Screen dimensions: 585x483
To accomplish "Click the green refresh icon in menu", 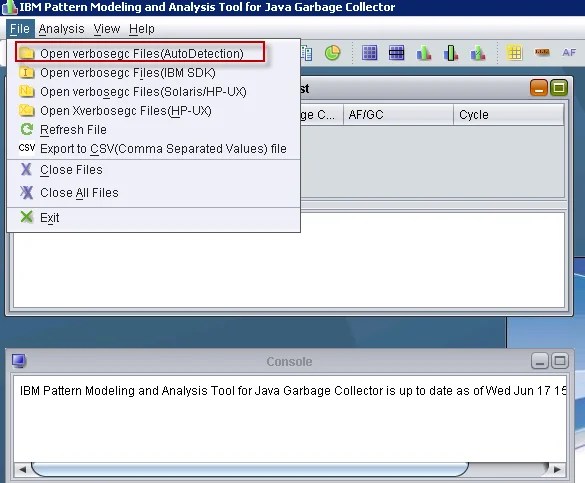I will click(x=26, y=129).
